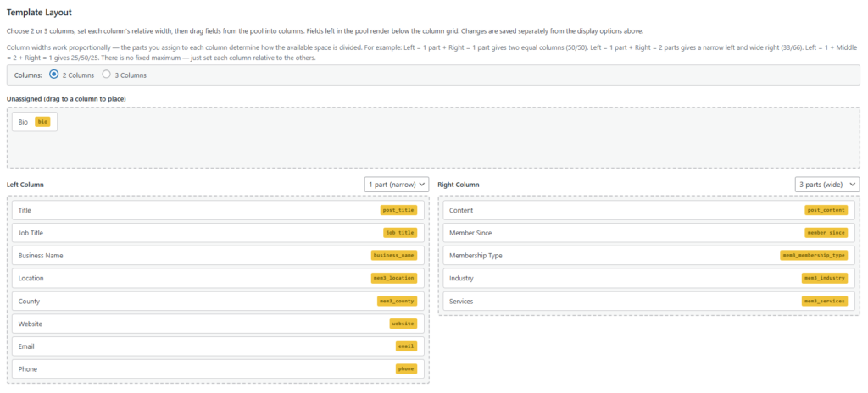Click the Services field row
The width and height of the screenshot is (868, 393).
649,302
